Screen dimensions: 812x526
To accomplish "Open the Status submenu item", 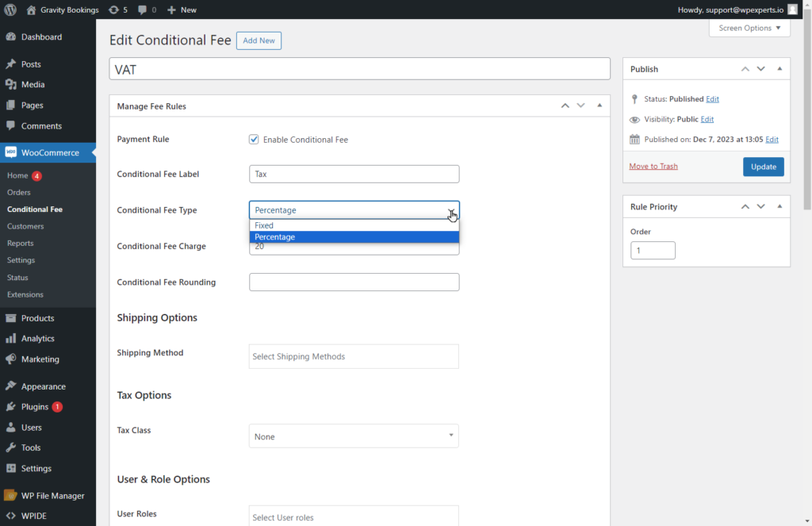I will tap(17, 278).
